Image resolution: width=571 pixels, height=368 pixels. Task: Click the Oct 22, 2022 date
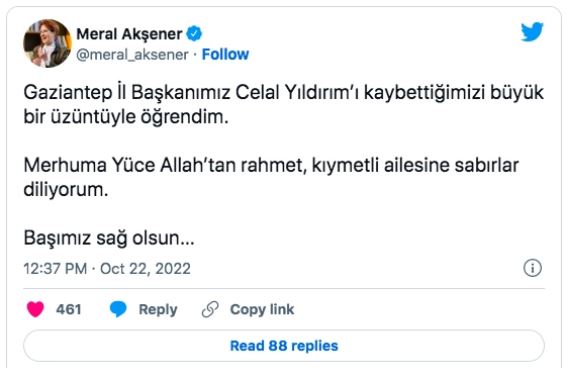[145, 269]
